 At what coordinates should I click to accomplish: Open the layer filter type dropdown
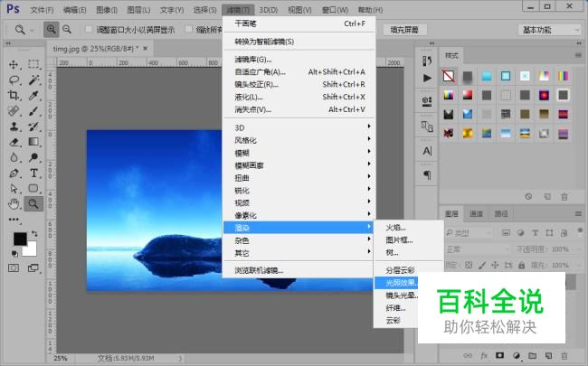[x=469, y=233]
